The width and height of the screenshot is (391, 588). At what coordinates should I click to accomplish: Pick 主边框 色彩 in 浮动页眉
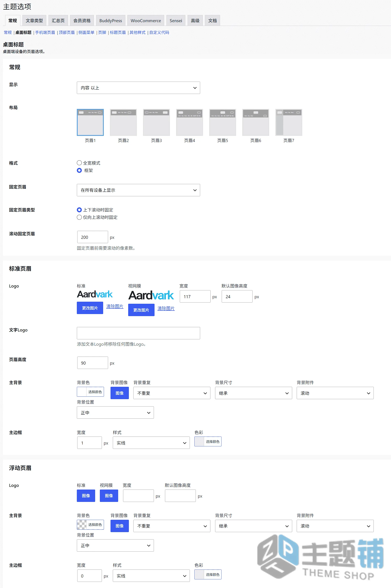pos(208,574)
